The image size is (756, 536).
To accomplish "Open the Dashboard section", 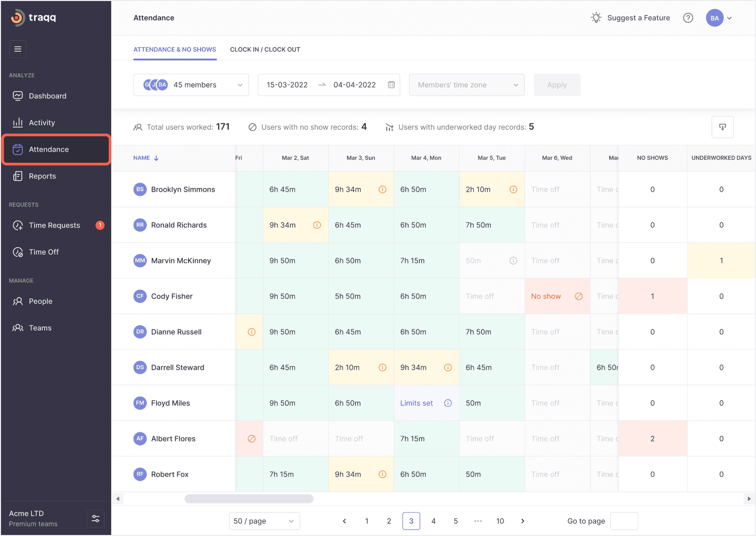I will (48, 96).
